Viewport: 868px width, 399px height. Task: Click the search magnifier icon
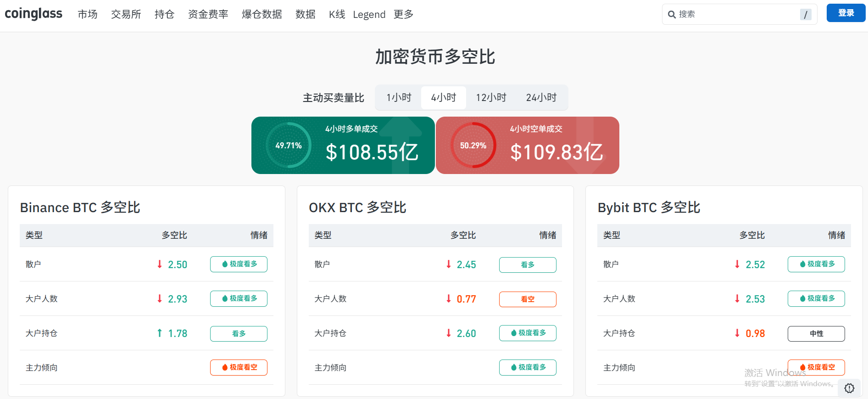pyautogui.click(x=672, y=14)
